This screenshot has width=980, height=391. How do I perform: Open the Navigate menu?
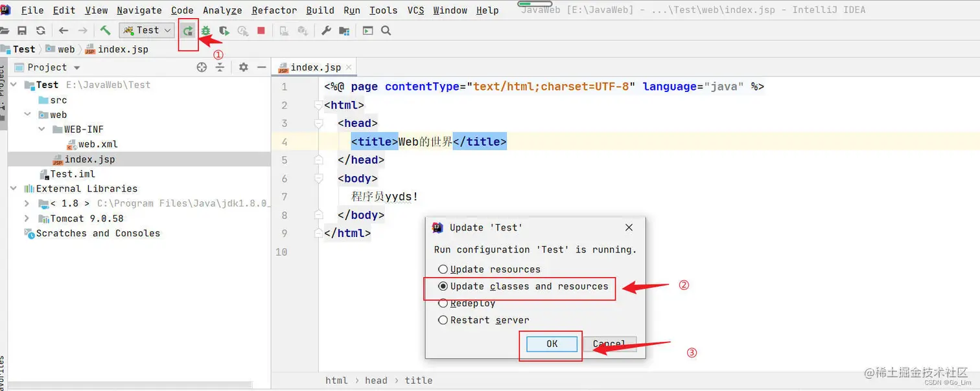tap(140, 10)
